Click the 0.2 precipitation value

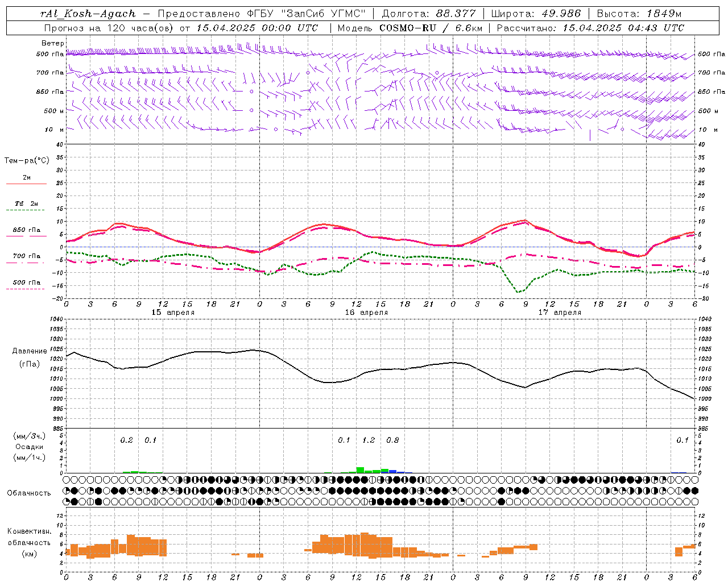click(x=126, y=440)
